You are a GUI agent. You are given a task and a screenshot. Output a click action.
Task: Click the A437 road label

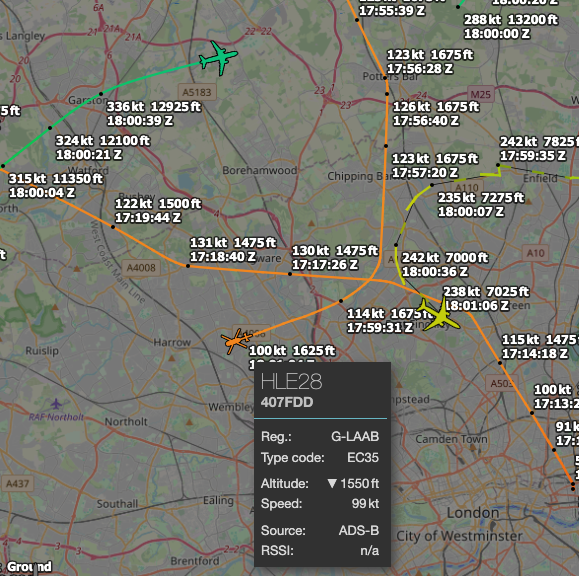[17, 483]
